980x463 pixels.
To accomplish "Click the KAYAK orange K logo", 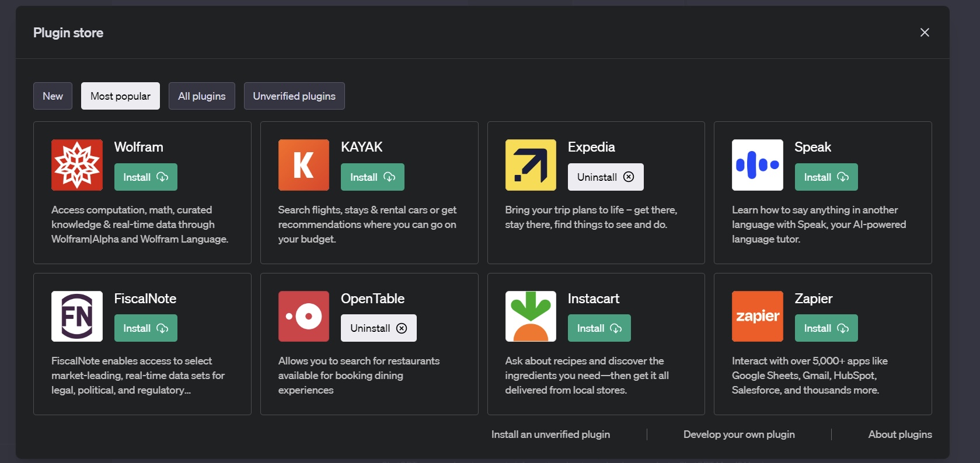I will 304,165.
